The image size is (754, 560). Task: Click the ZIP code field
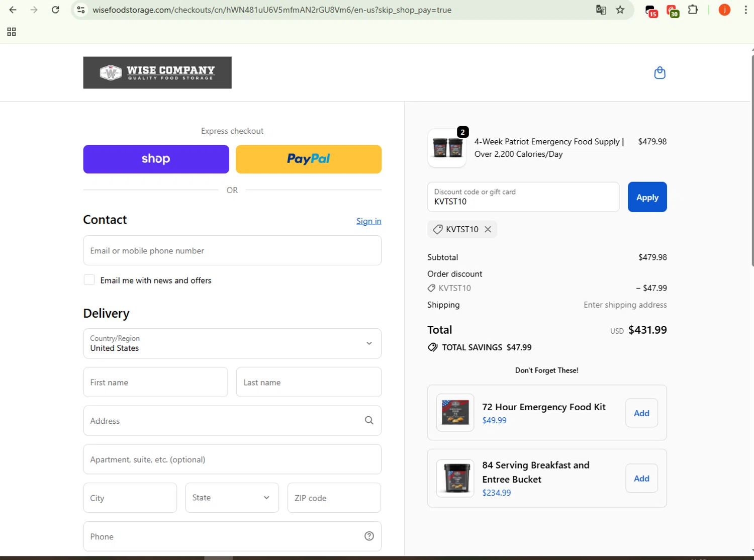point(334,498)
